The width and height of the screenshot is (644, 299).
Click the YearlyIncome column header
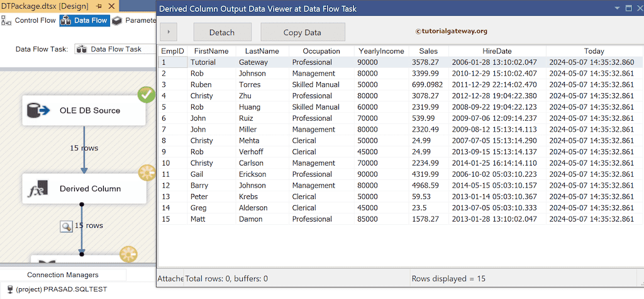click(382, 51)
